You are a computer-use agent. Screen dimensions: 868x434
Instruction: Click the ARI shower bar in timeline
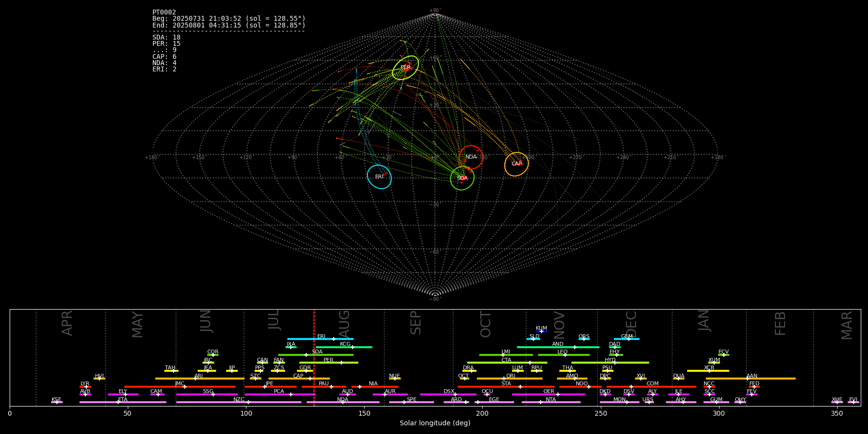pyautogui.click(x=200, y=379)
